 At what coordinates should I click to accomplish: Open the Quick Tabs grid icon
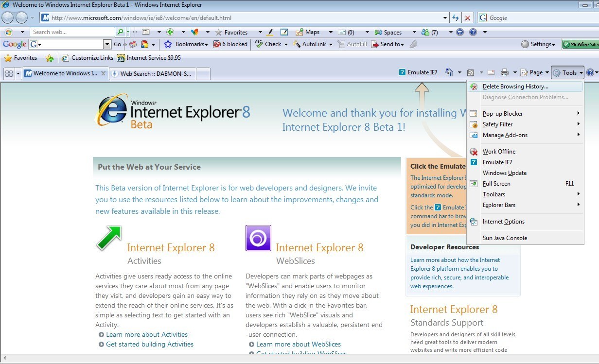(9, 73)
